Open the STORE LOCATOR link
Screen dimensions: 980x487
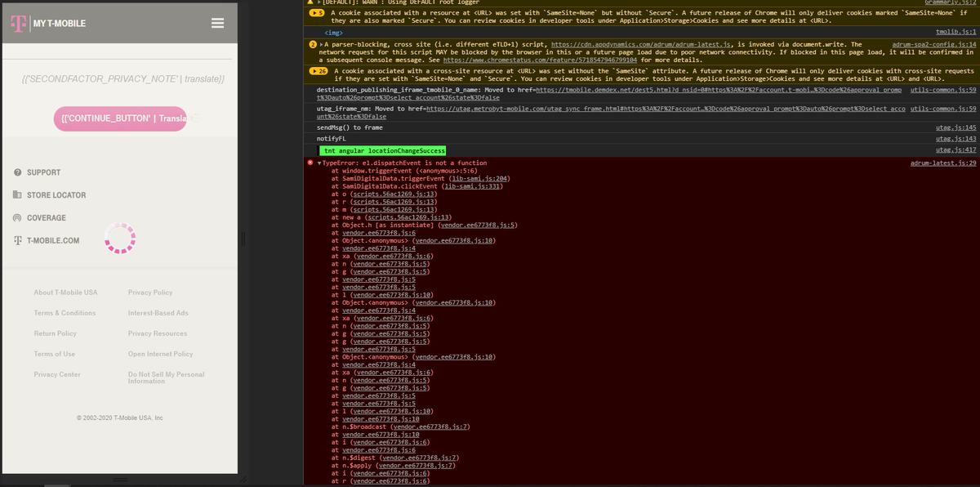[x=56, y=195]
